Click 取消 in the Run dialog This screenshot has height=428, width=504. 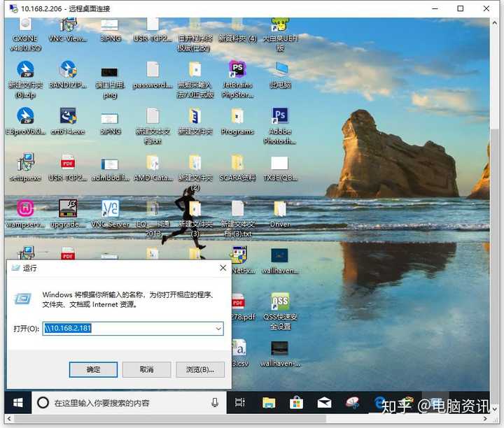pyautogui.click(x=146, y=369)
